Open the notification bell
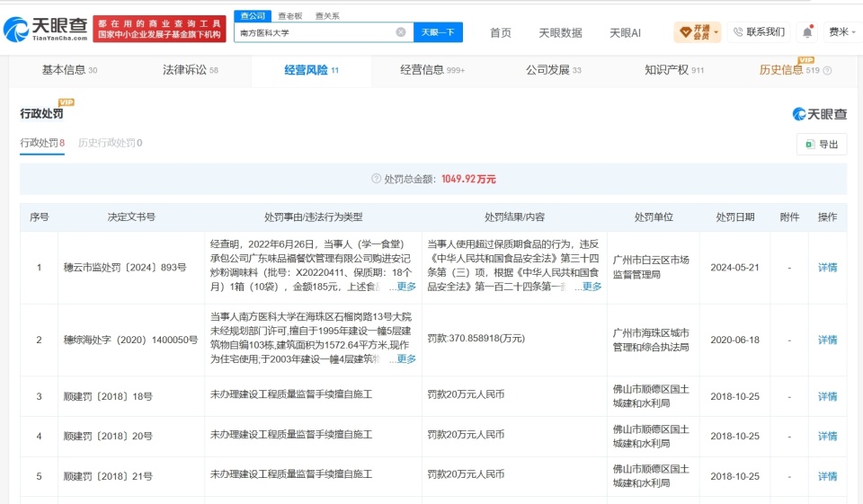Viewport: 863px width, 504px height. point(807,32)
